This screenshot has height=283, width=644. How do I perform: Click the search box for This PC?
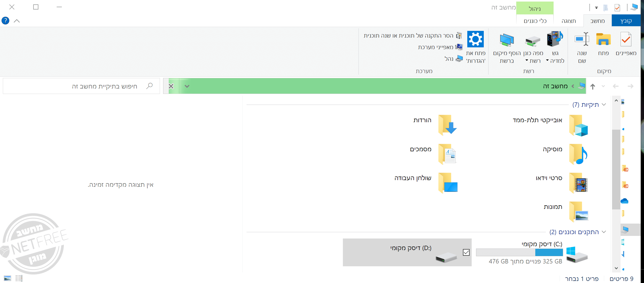point(103,86)
